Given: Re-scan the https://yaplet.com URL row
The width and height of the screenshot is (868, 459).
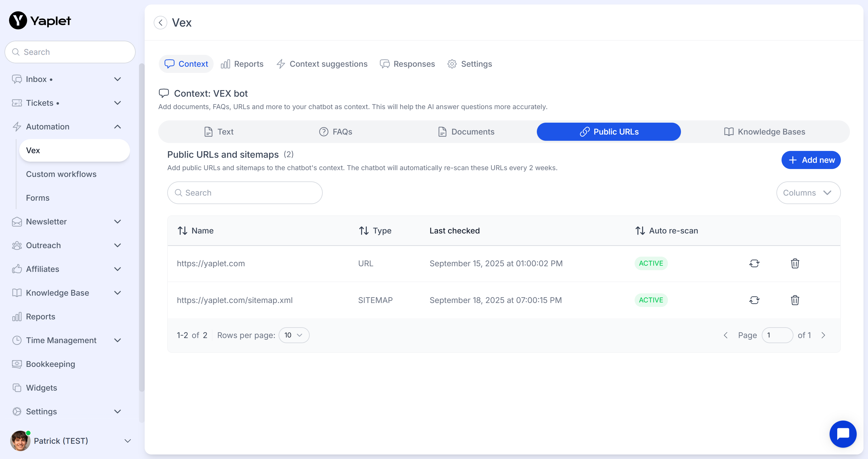Looking at the screenshot, I should 754,263.
